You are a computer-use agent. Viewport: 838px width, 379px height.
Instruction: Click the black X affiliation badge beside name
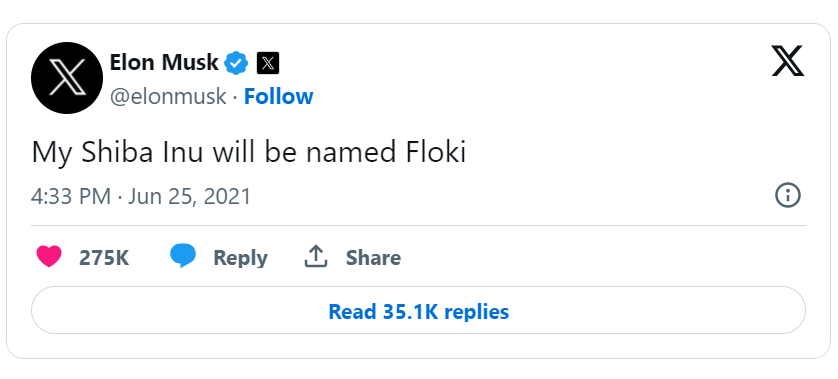click(x=268, y=63)
